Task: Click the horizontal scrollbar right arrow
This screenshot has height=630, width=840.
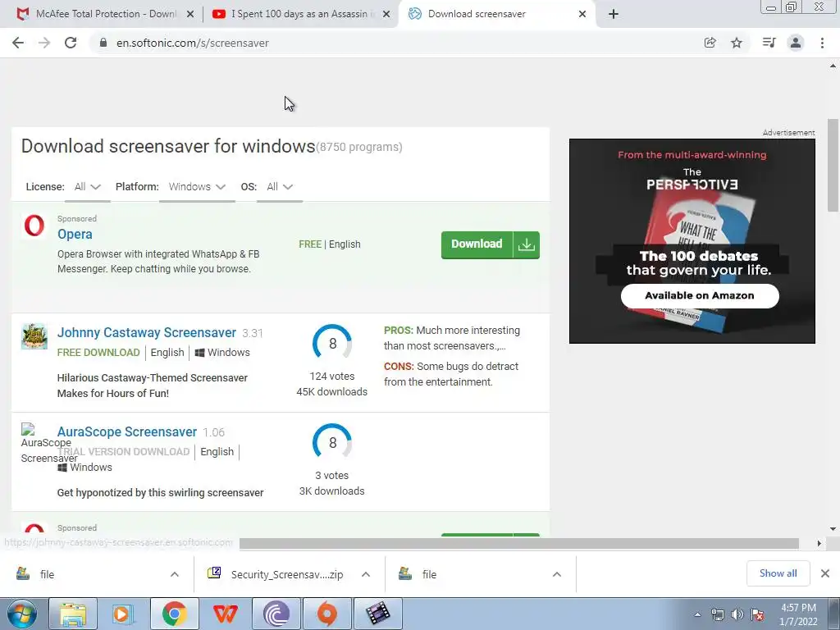Action: [819, 543]
